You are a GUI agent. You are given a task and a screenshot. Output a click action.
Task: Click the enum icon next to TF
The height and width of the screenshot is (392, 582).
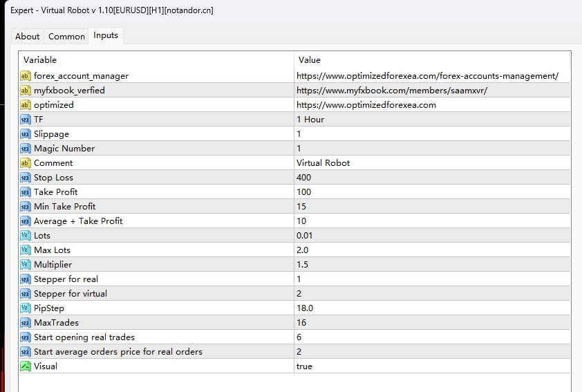tap(25, 120)
